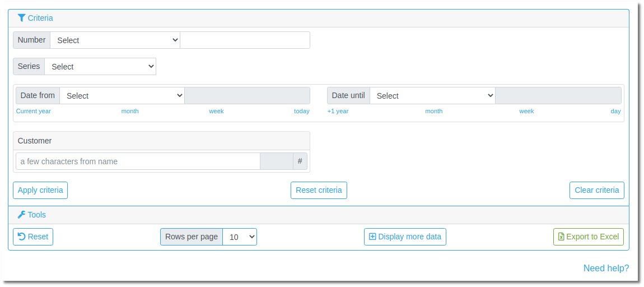Open the Need help? link

(606, 268)
